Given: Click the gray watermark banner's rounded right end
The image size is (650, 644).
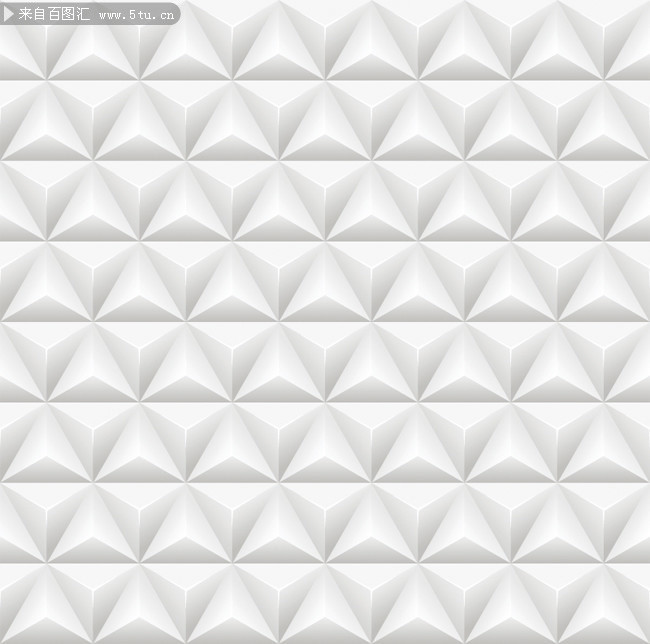Looking at the screenshot, I should tap(174, 13).
